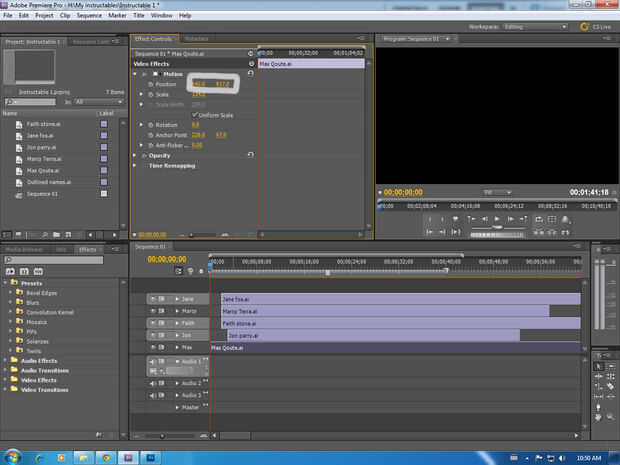Click the Max Qoute.ai file in the Project panel

tap(43, 170)
